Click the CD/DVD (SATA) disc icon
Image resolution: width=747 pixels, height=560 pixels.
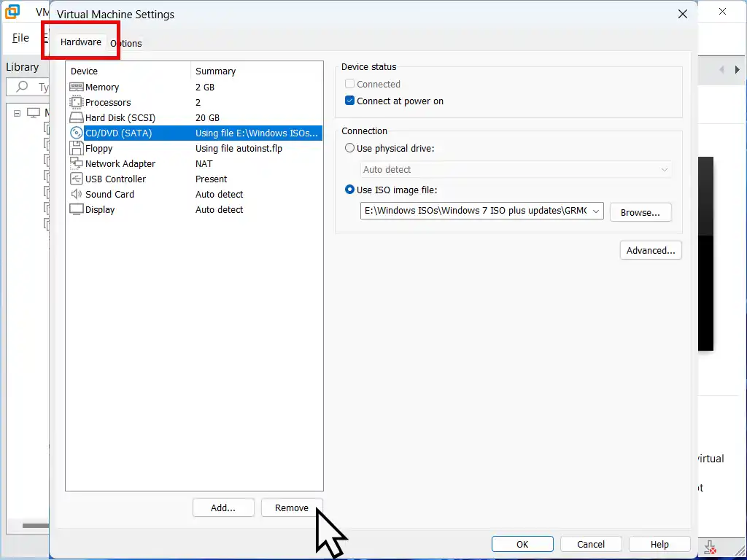coord(76,133)
